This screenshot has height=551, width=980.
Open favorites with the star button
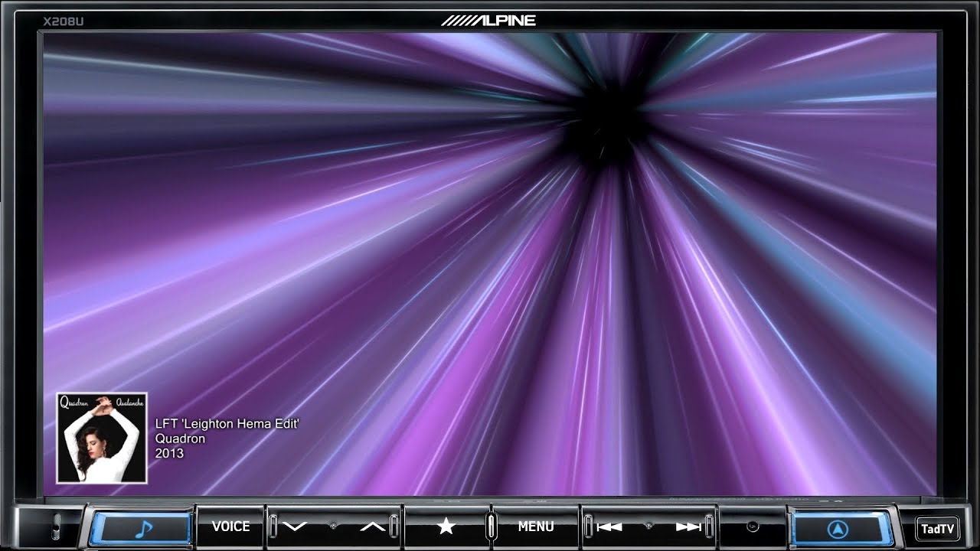click(x=446, y=527)
